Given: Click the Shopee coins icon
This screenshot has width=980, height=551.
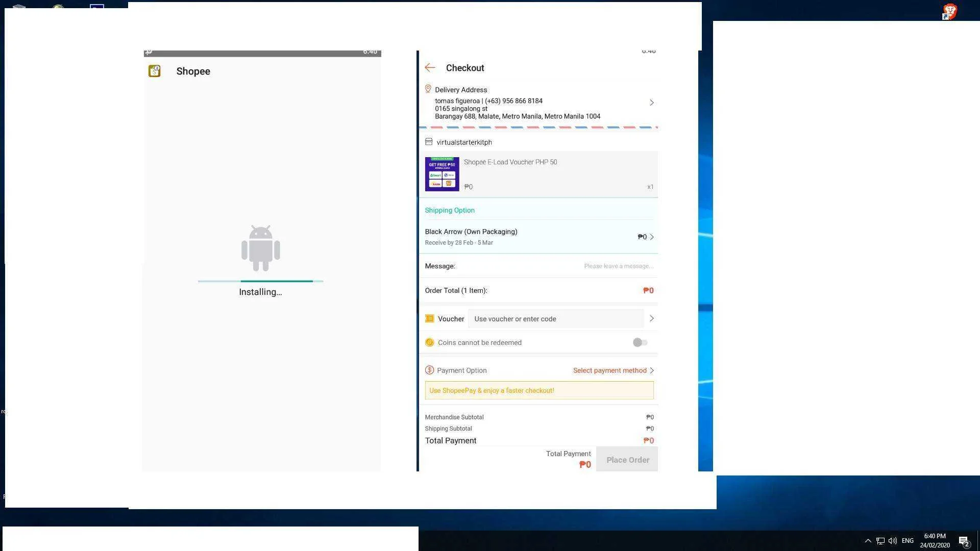Looking at the screenshot, I should tap(429, 342).
